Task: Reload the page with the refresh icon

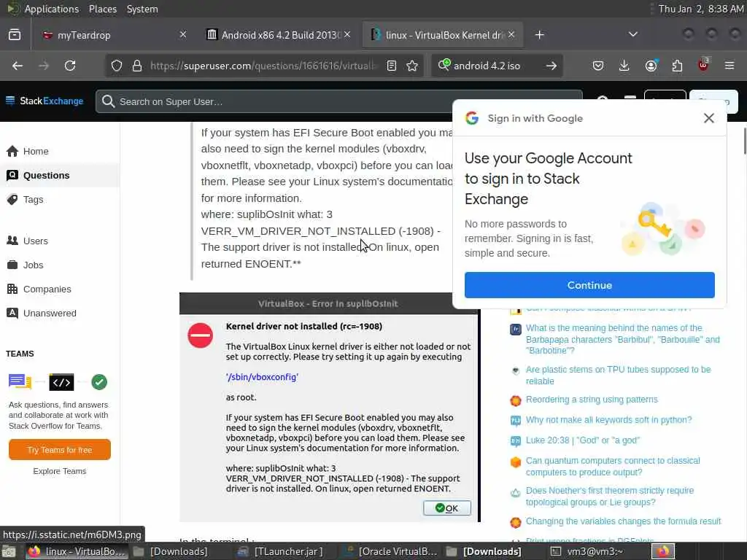Action: 70,66
